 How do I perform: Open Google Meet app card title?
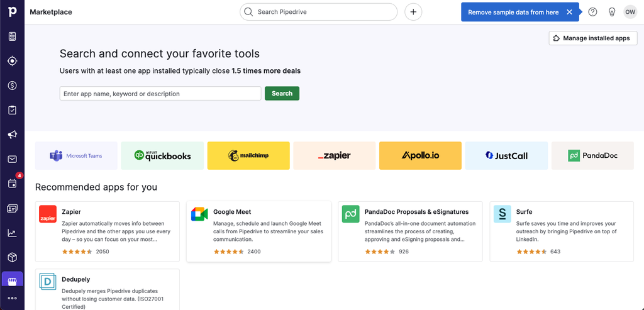[232, 212]
